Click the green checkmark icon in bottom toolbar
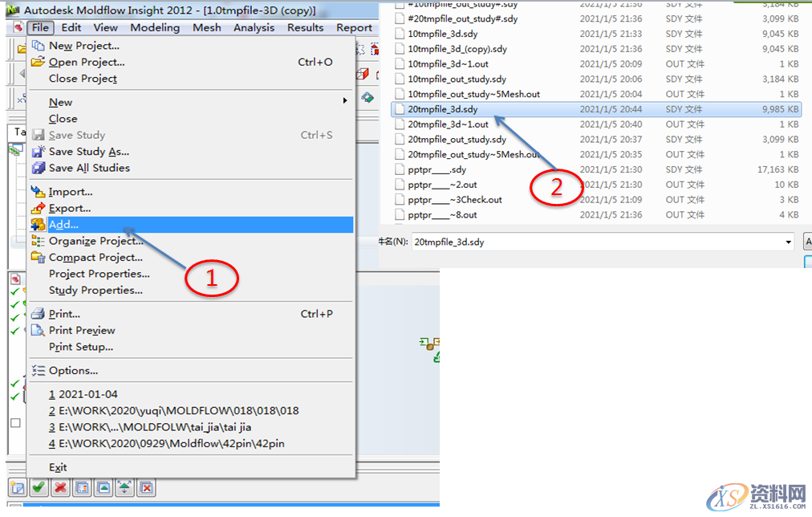Image resolution: width=812 pixels, height=517 pixels. pyautogui.click(x=38, y=487)
